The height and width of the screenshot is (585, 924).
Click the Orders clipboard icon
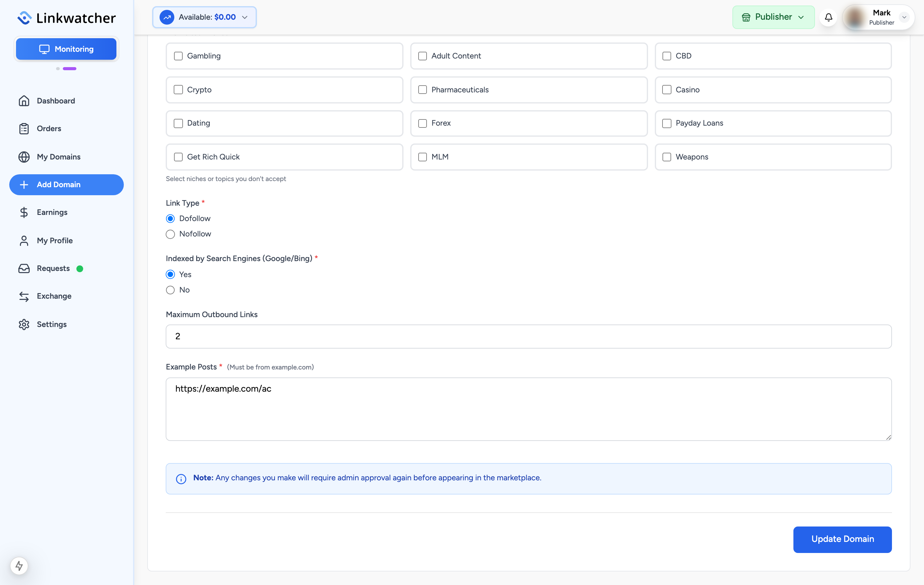24,128
